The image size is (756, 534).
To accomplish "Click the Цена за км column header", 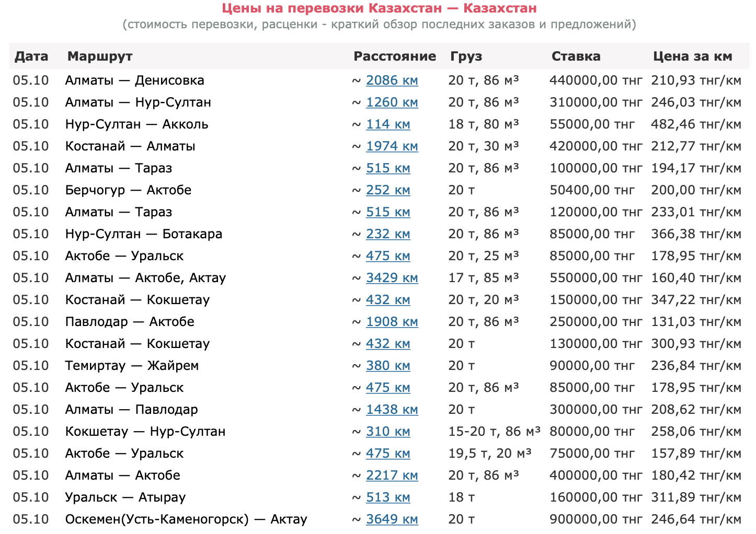I will point(692,56).
